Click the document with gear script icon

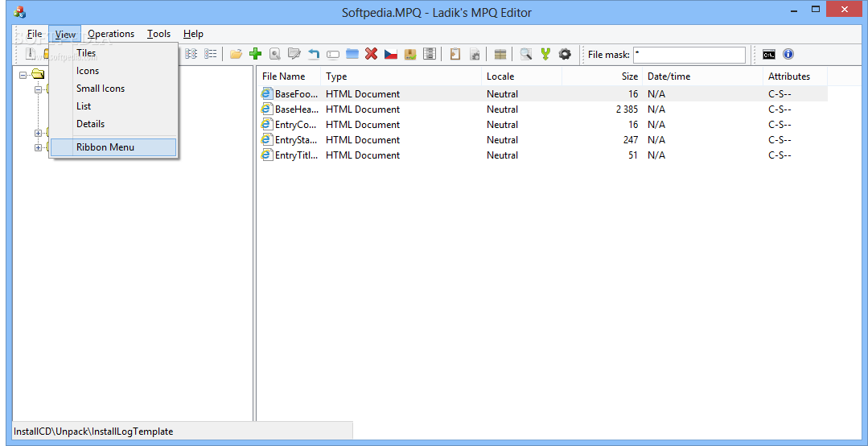tap(475, 54)
